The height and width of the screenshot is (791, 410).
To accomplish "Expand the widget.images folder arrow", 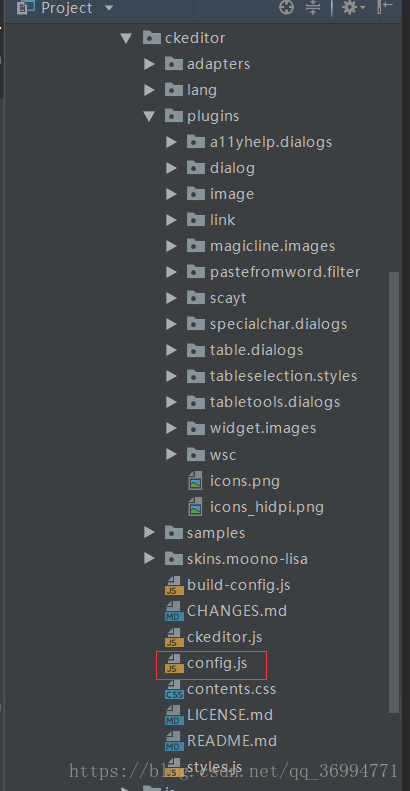I will click(171, 428).
